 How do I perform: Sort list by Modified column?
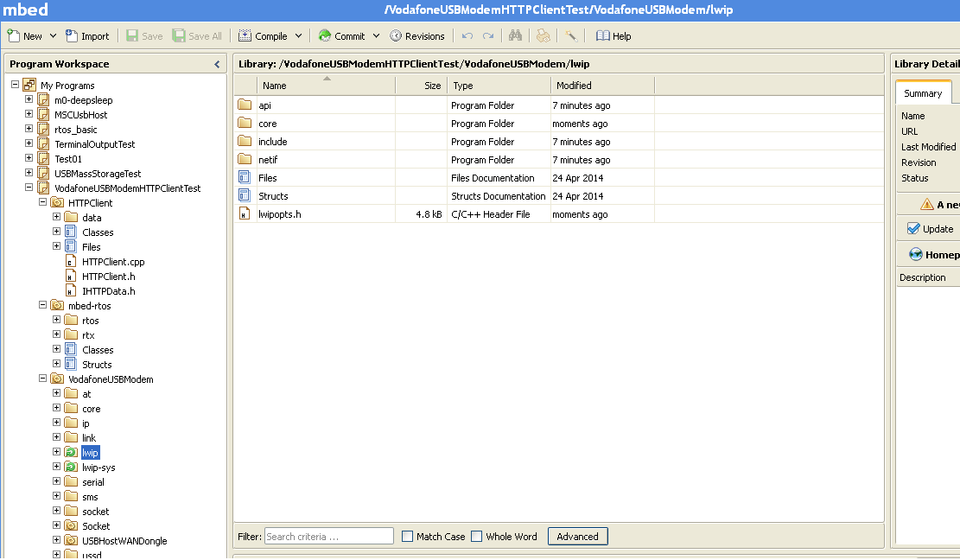click(603, 86)
